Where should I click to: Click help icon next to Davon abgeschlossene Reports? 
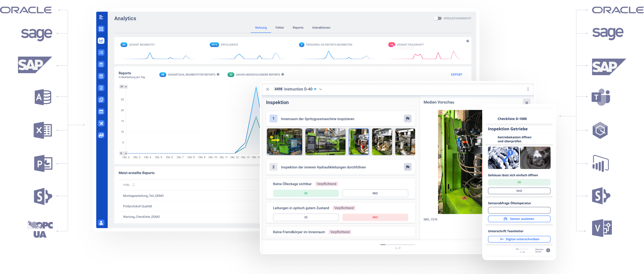pyautogui.click(x=282, y=74)
